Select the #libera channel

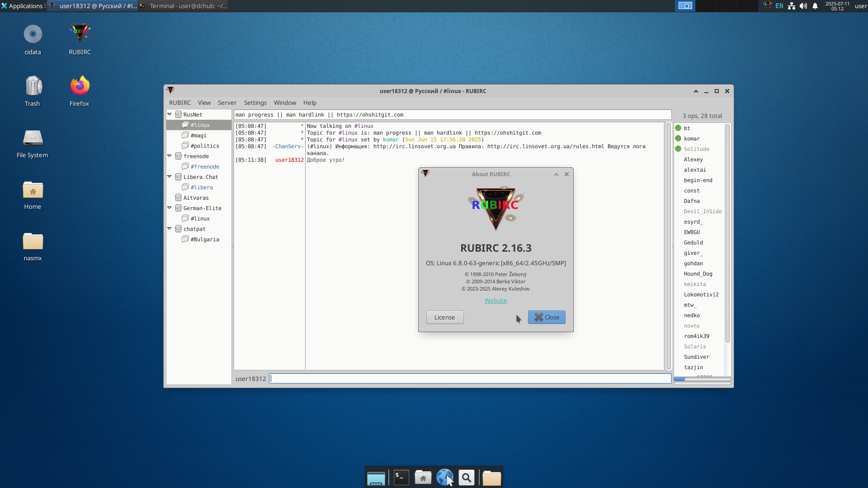(x=202, y=187)
